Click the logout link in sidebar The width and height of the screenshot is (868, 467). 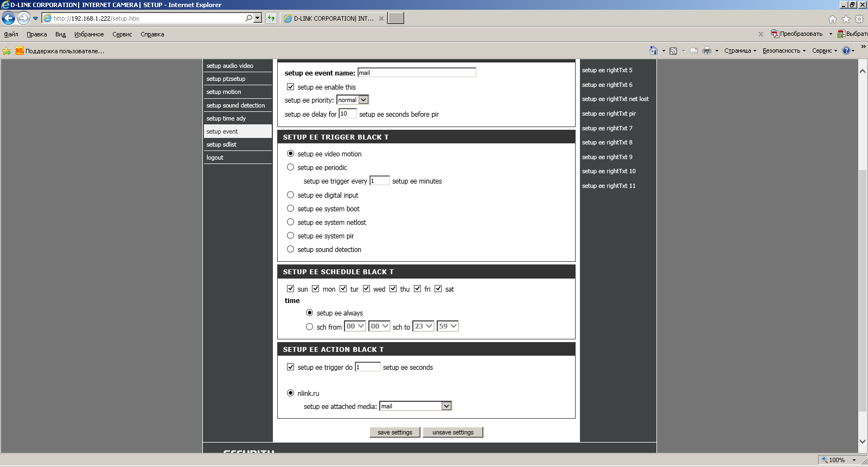coord(215,157)
